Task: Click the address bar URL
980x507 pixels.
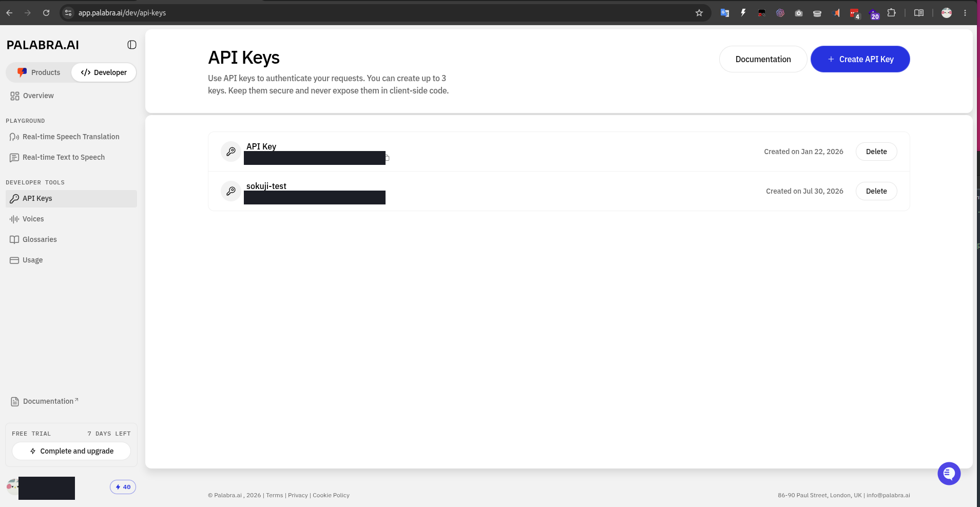Action: [122, 13]
